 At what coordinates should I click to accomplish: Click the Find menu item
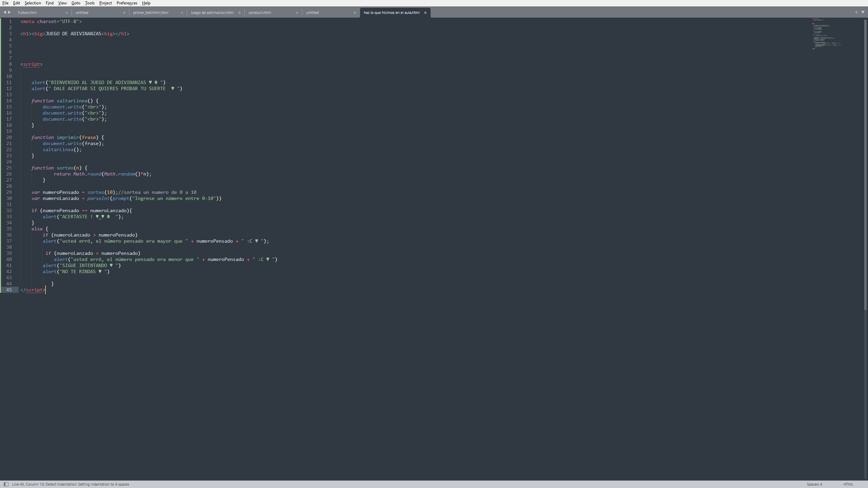click(x=50, y=2)
